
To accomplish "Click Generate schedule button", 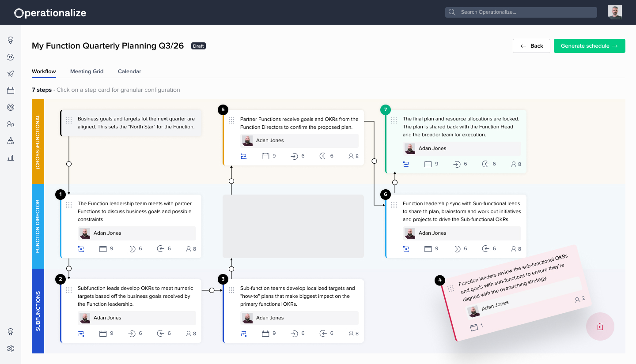I will 589,46.
